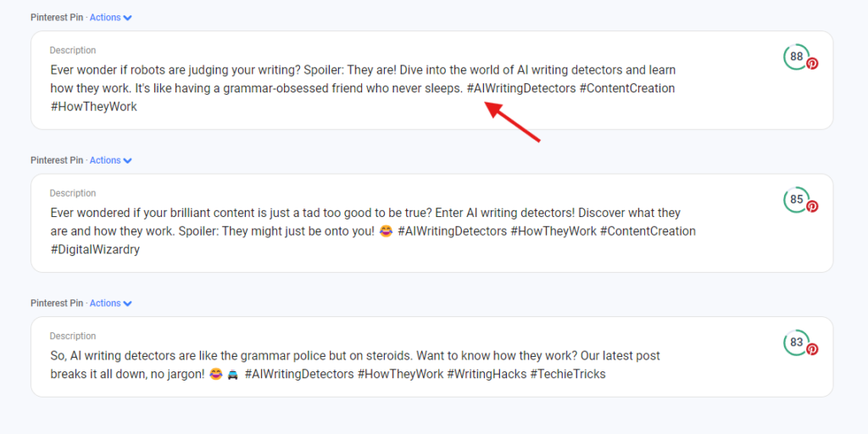Click the Pinterest logo beside score 83
The height and width of the screenshot is (434, 868).
[x=811, y=348]
